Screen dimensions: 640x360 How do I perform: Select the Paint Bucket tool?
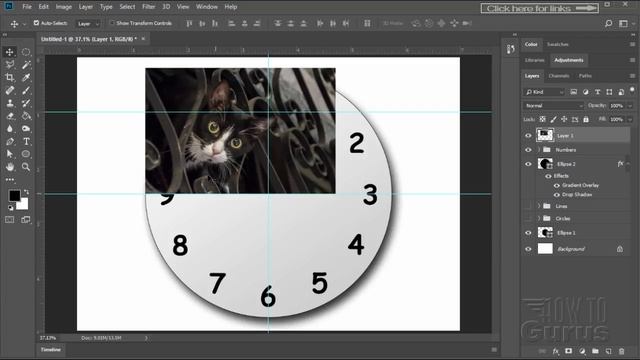26,116
